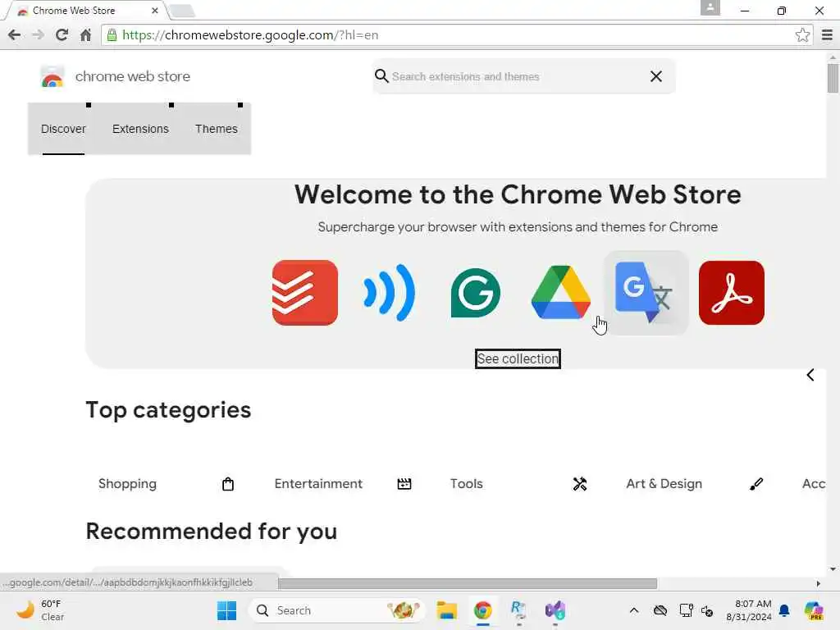Show hidden system tray icons
Screen dimensions: 840x630
click(634, 610)
